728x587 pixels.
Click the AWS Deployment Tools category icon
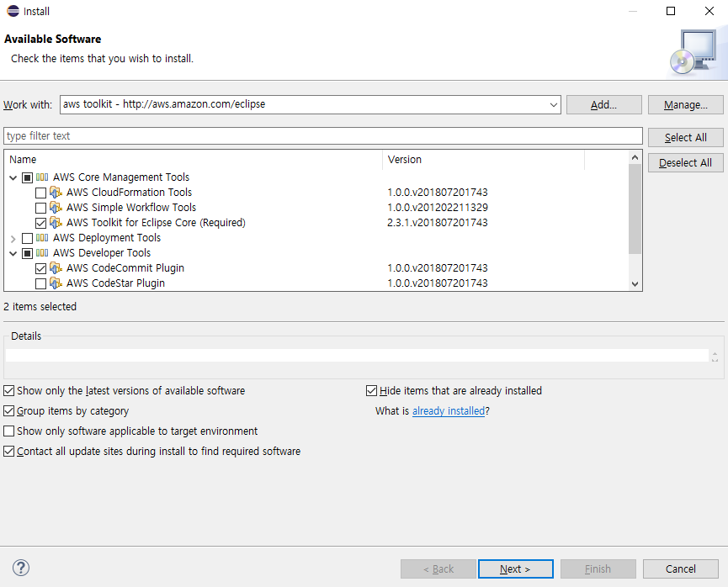(42, 238)
